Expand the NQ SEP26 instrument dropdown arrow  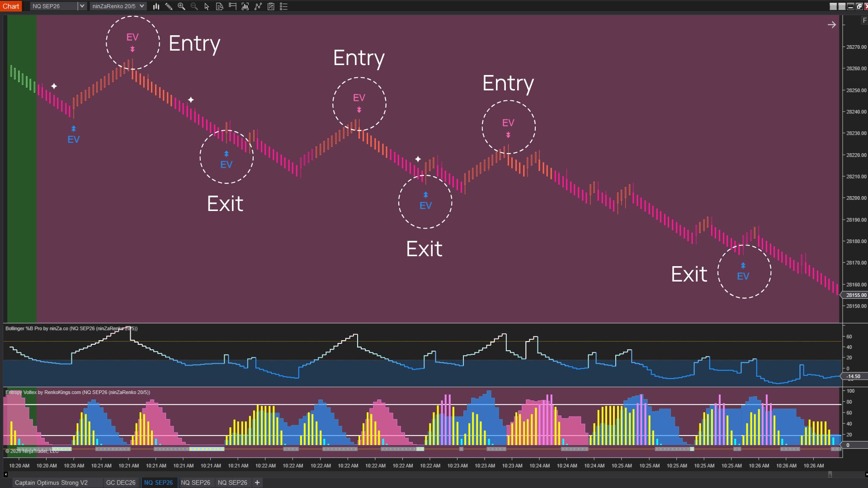82,6
